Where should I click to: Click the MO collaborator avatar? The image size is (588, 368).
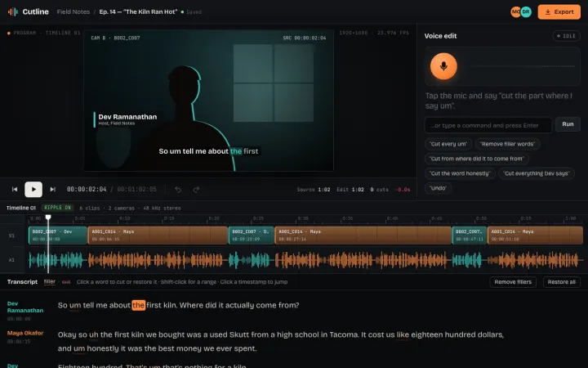515,12
